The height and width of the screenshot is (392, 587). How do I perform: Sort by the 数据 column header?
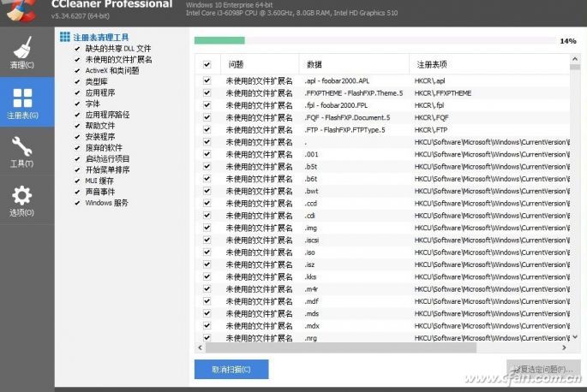[354, 64]
